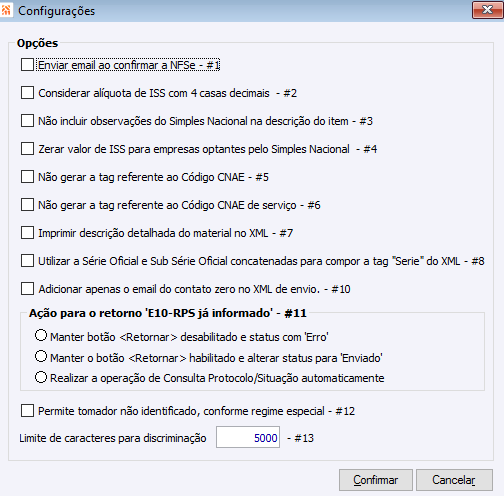The height and width of the screenshot is (496, 504).
Task: Toggle 'Não incluir observações do Simples Nacional' option
Action: pos(27,121)
